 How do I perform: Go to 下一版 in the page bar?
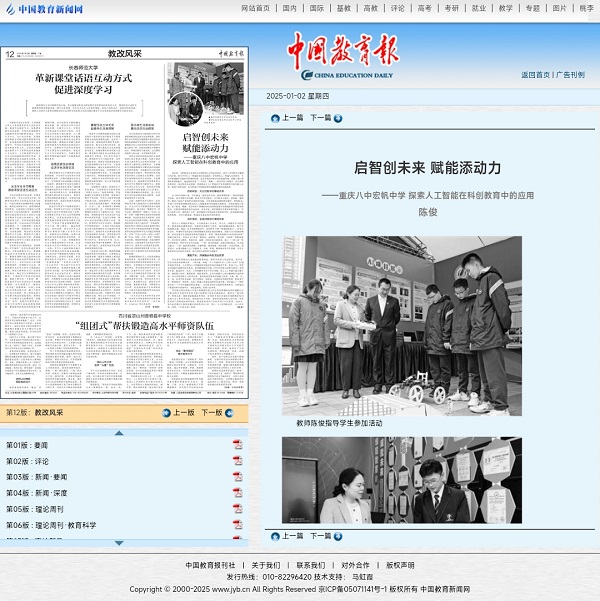(x=212, y=413)
